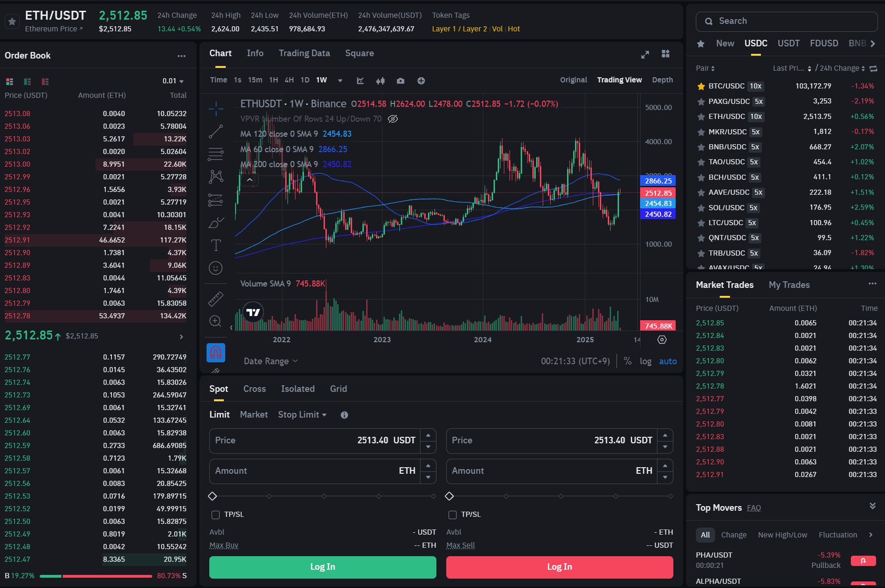
Task: Open Order Book options menu
Action: [182, 56]
